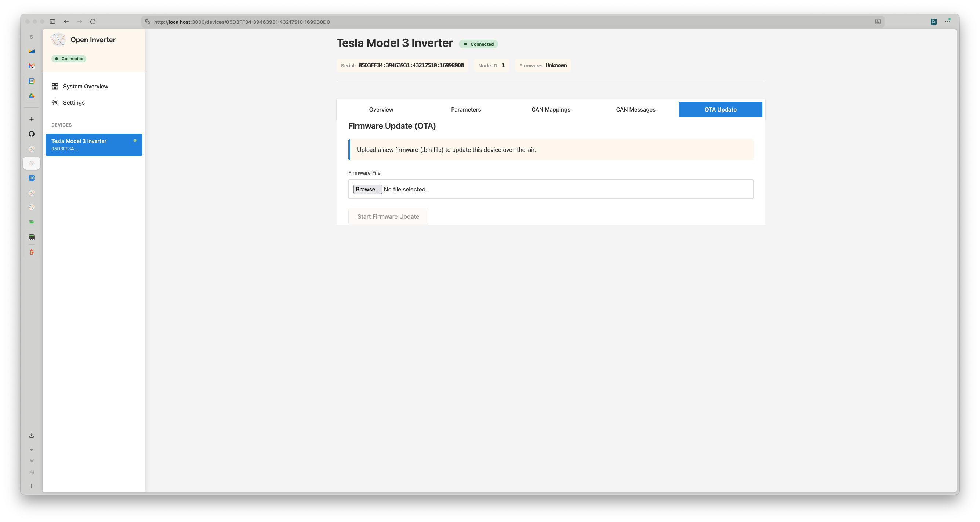The width and height of the screenshot is (980, 522).
Task: Click Start Firmware Update button
Action: point(388,216)
